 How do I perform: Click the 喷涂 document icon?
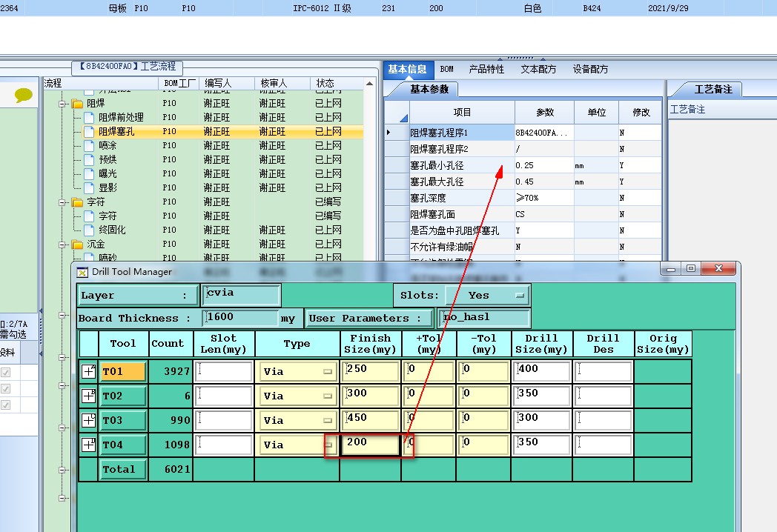(89, 146)
